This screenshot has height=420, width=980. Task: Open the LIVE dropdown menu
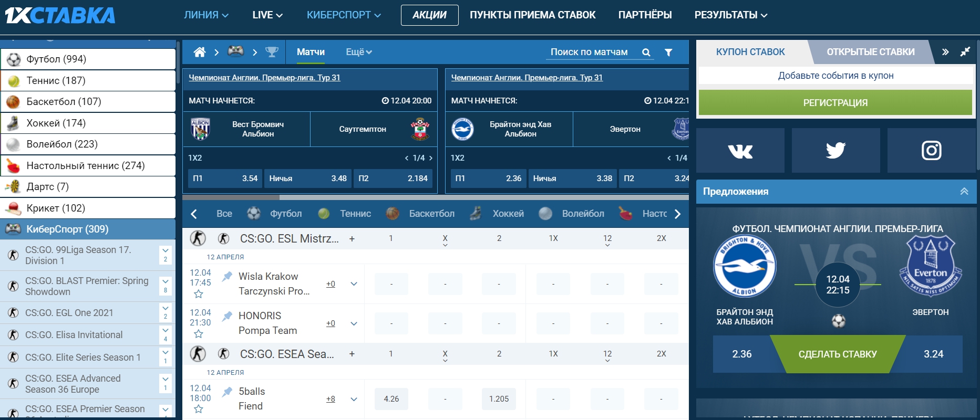(x=267, y=15)
